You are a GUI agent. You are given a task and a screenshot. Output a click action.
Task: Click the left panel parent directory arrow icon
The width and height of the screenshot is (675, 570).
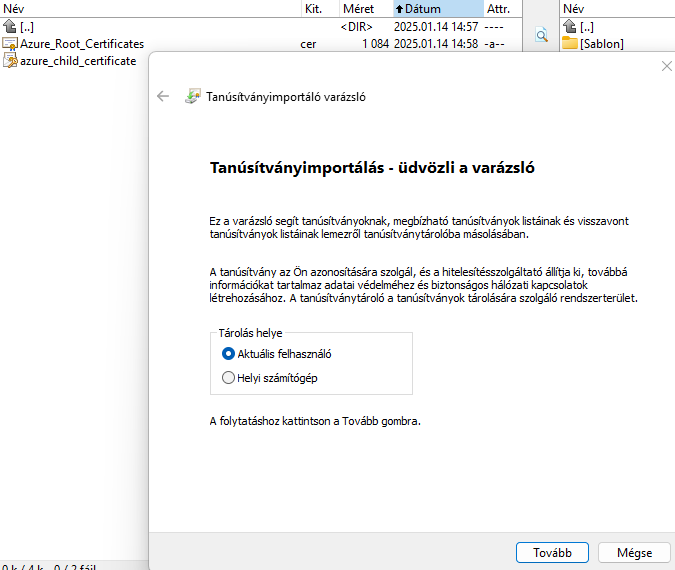tap(10, 27)
